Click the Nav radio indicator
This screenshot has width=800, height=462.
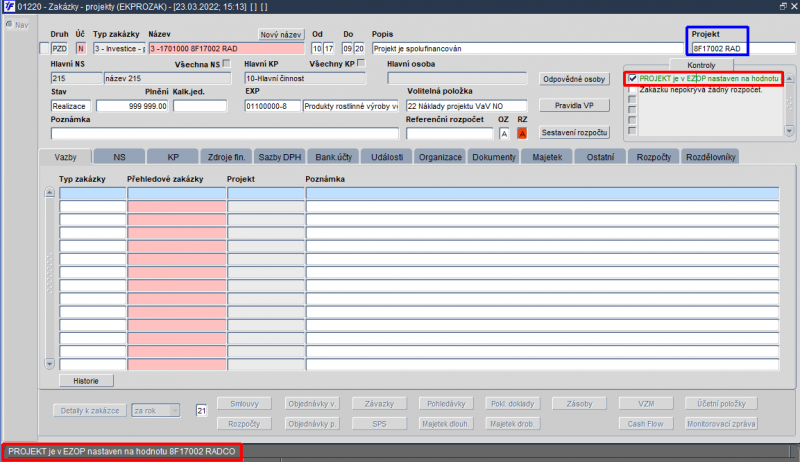9,24
